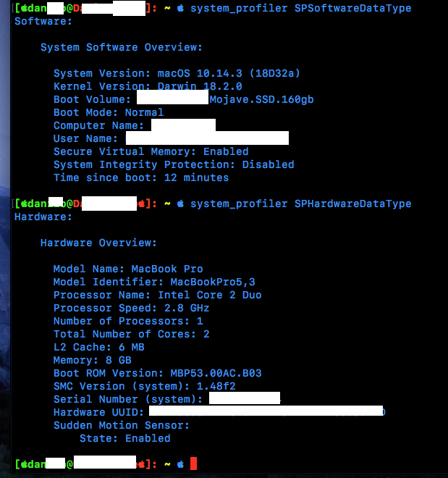
Task: Click the 'System Version: macOS 10.14.3' line
Action: [177, 73]
